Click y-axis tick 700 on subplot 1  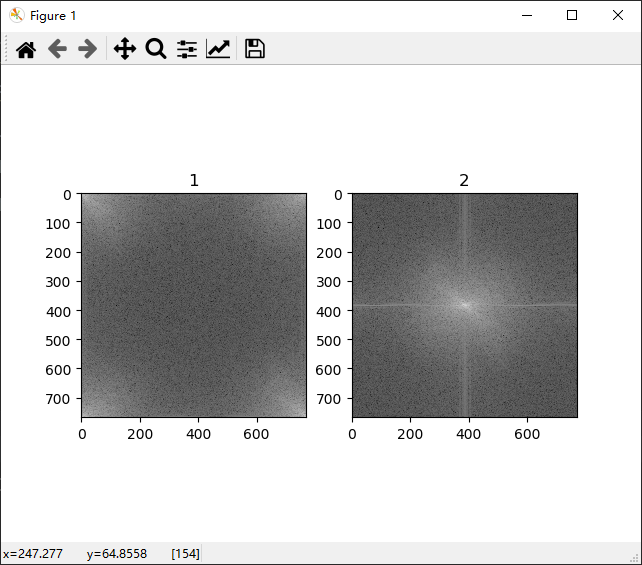click(x=58, y=399)
